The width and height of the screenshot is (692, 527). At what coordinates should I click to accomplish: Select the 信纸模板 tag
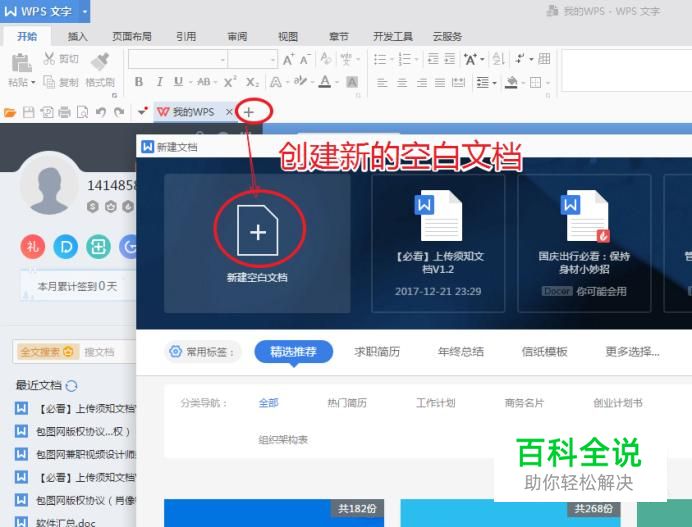point(544,352)
